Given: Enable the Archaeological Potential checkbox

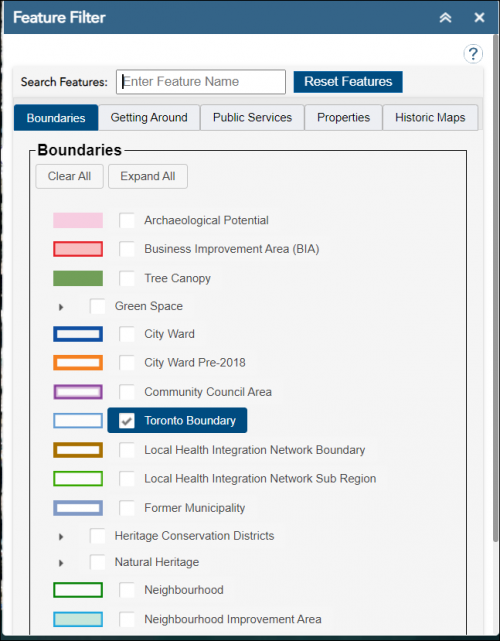Looking at the screenshot, I should point(127,220).
